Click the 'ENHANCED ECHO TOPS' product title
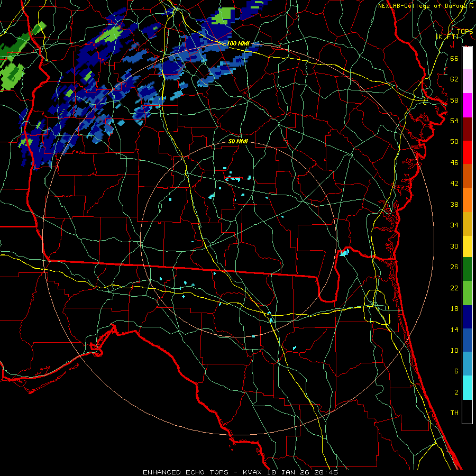The height and width of the screenshot is (476, 476). coord(186,472)
